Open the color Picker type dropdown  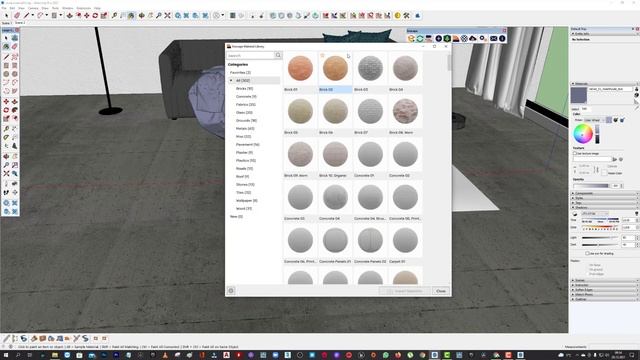(x=594, y=120)
